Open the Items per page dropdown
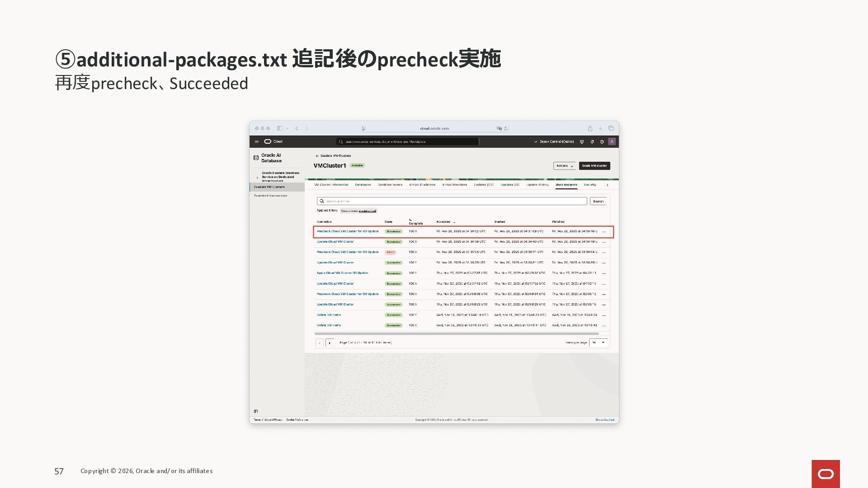Viewport: 868px width, 488px height. [599, 343]
